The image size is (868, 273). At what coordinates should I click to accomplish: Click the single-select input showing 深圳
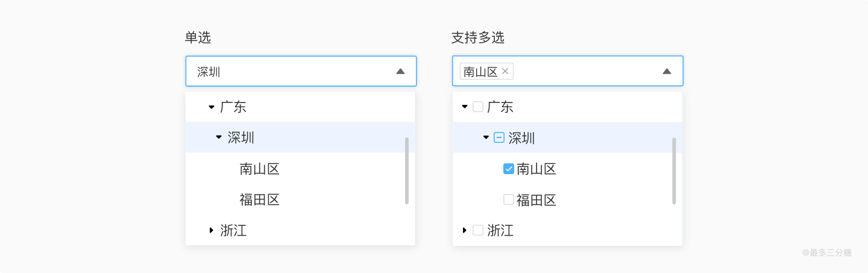click(x=289, y=72)
